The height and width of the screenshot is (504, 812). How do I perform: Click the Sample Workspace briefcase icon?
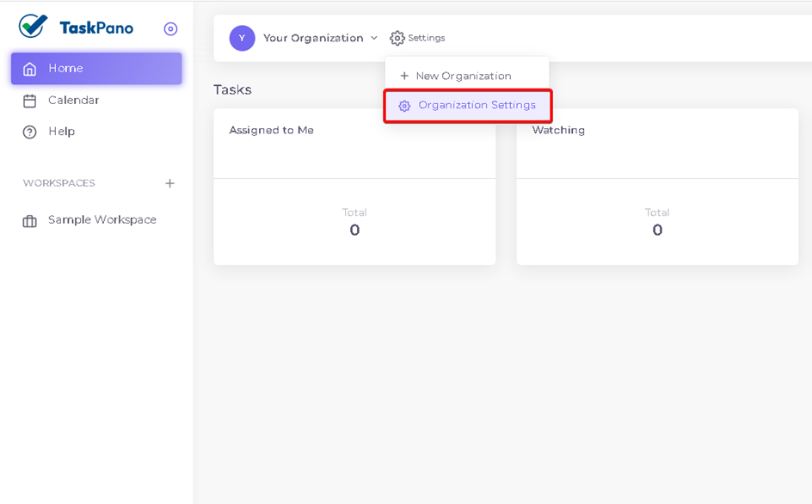[x=29, y=221]
